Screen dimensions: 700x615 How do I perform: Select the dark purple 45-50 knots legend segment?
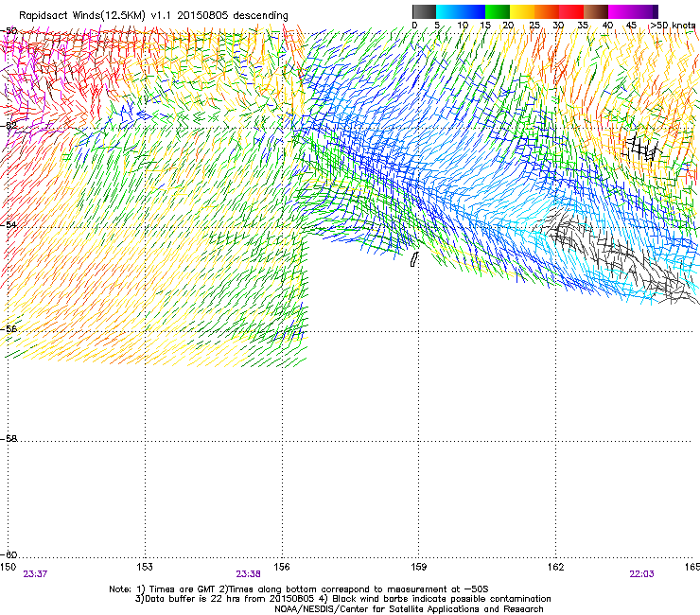pos(645,11)
